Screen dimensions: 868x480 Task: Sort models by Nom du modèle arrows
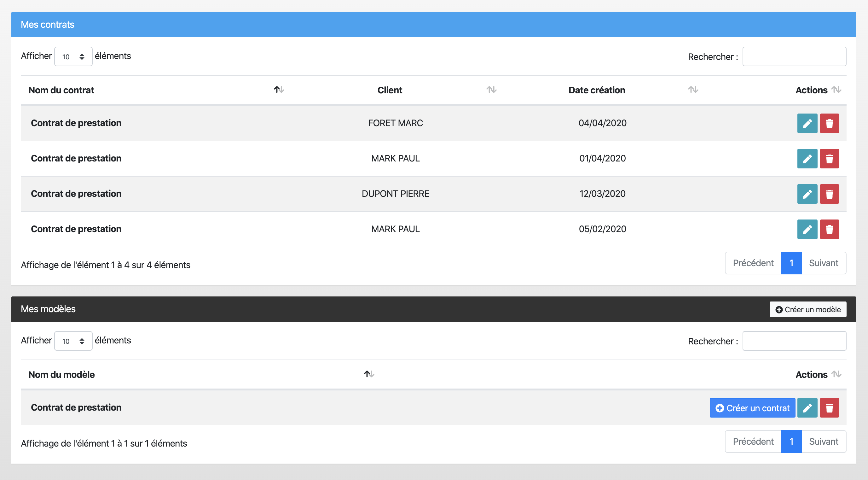[369, 374]
